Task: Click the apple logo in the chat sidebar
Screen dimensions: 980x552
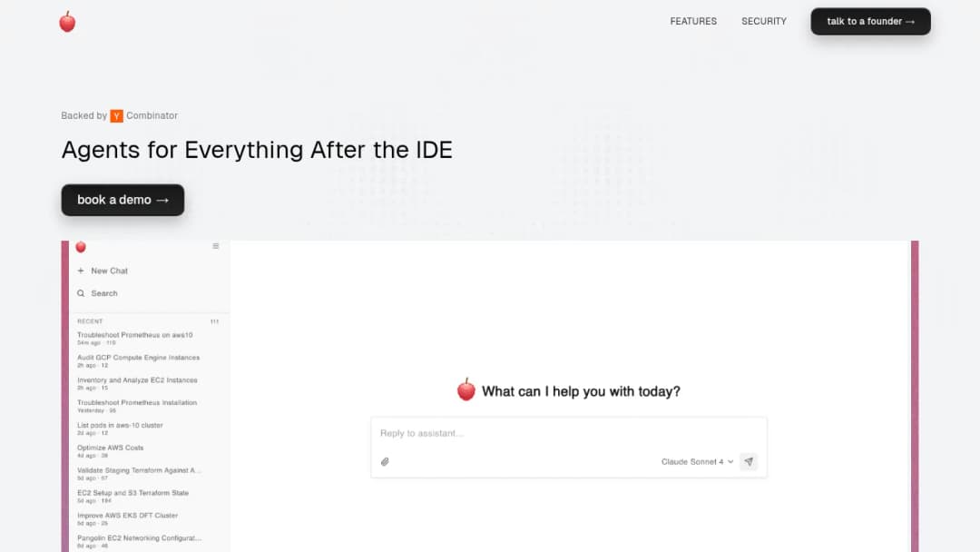Action: click(x=81, y=247)
